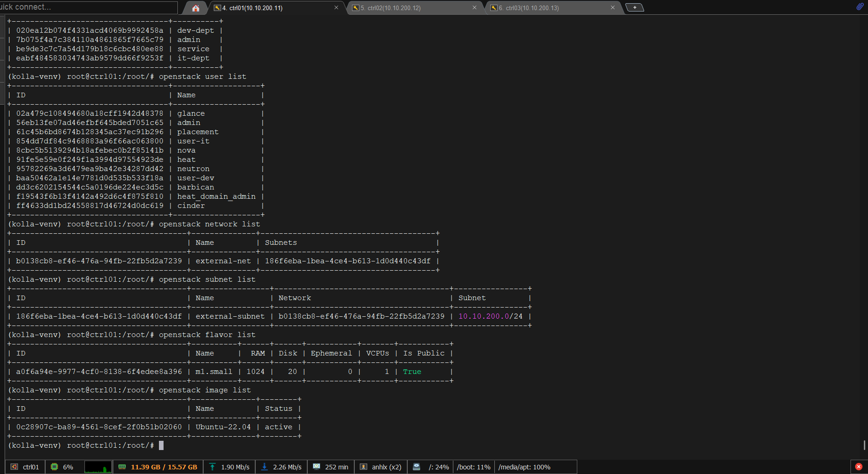Close the ctrl03(10.10.200.13) tab
This screenshot has height=474, width=868.
[x=613, y=7]
